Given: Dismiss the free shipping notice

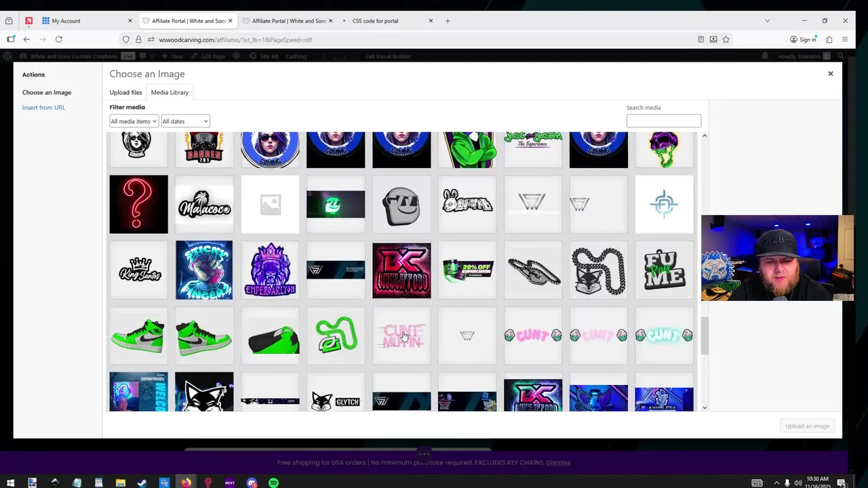Looking at the screenshot, I should 558,463.
